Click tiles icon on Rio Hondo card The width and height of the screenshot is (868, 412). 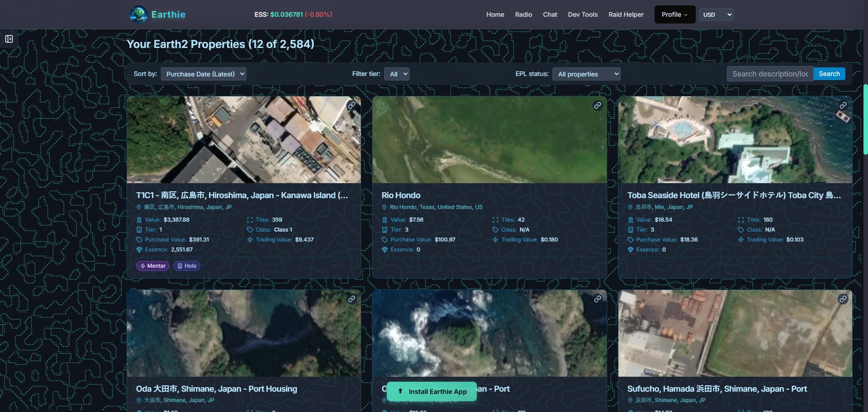coord(495,220)
